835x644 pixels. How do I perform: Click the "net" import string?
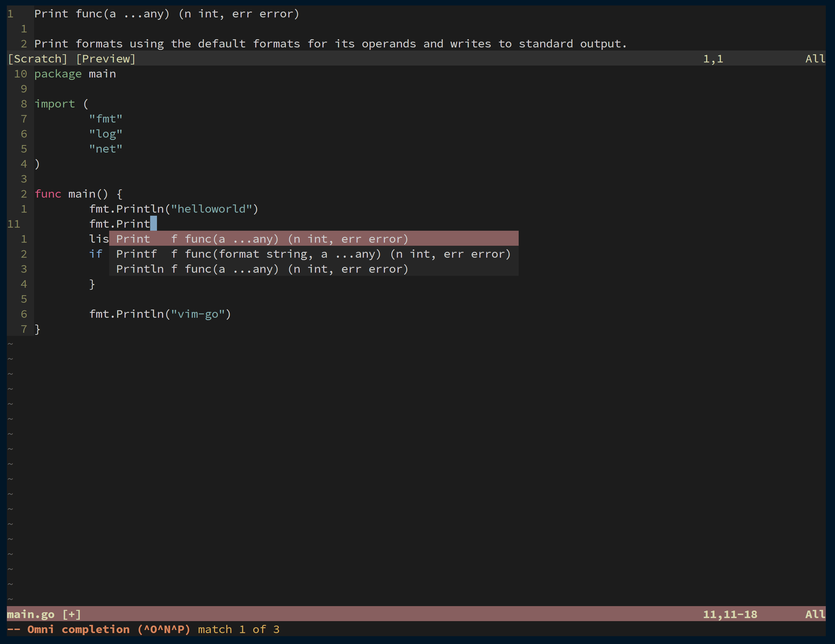[x=105, y=149]
